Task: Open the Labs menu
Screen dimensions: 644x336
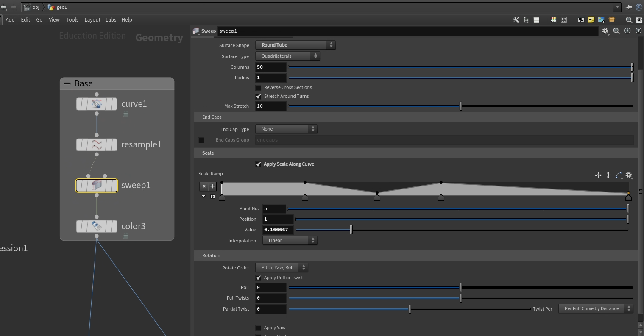Action: 111,20
